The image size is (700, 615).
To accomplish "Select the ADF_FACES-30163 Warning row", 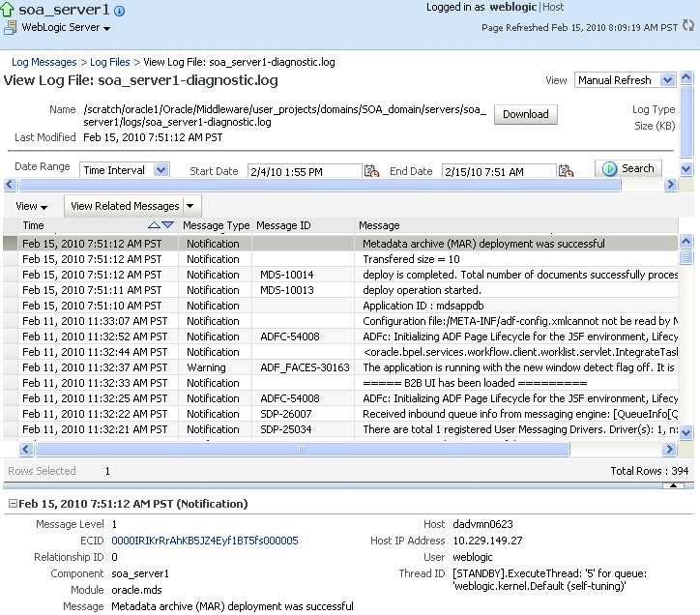I will [x=340, y=367].
